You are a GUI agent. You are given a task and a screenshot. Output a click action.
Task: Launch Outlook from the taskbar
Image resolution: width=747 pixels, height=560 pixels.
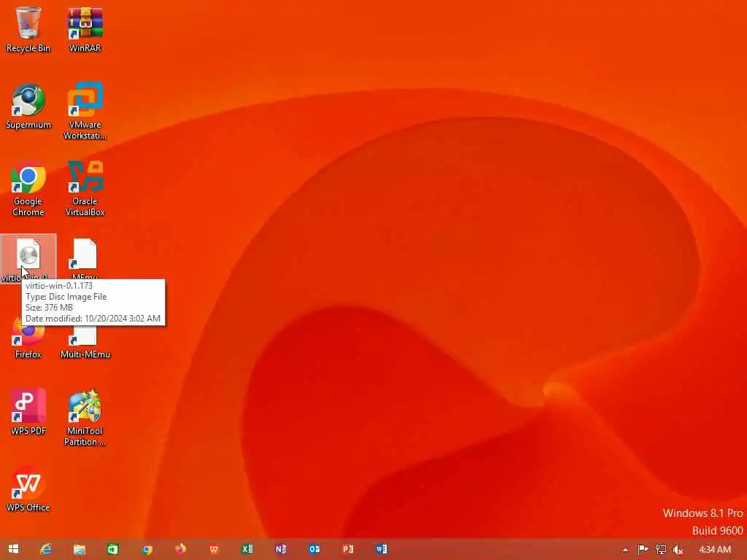pos(314,549)
